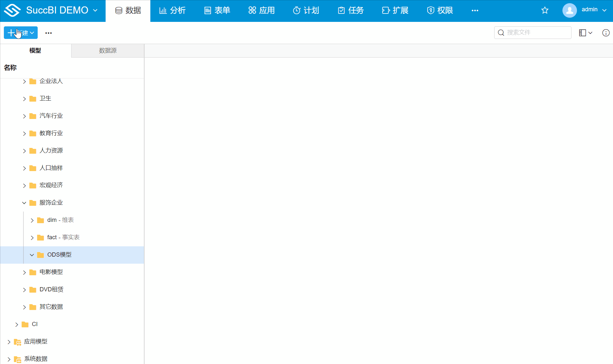Screen dimensions: 613x364
Task: Expand the 电影模型 folder
Action: click(24, 272)
